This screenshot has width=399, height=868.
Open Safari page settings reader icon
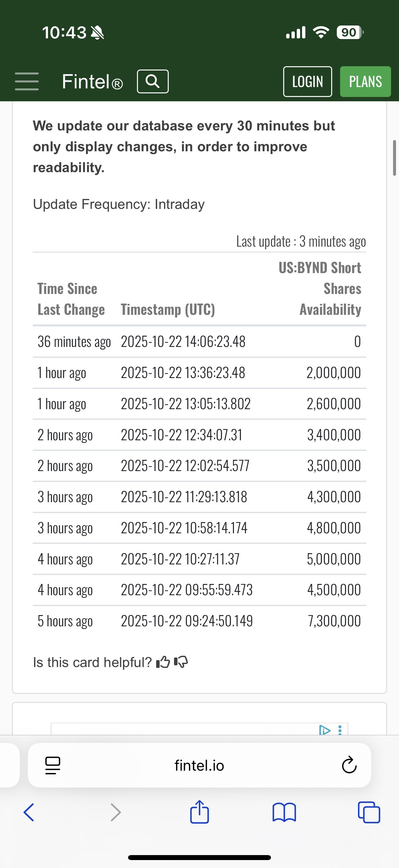click(53, 765)
